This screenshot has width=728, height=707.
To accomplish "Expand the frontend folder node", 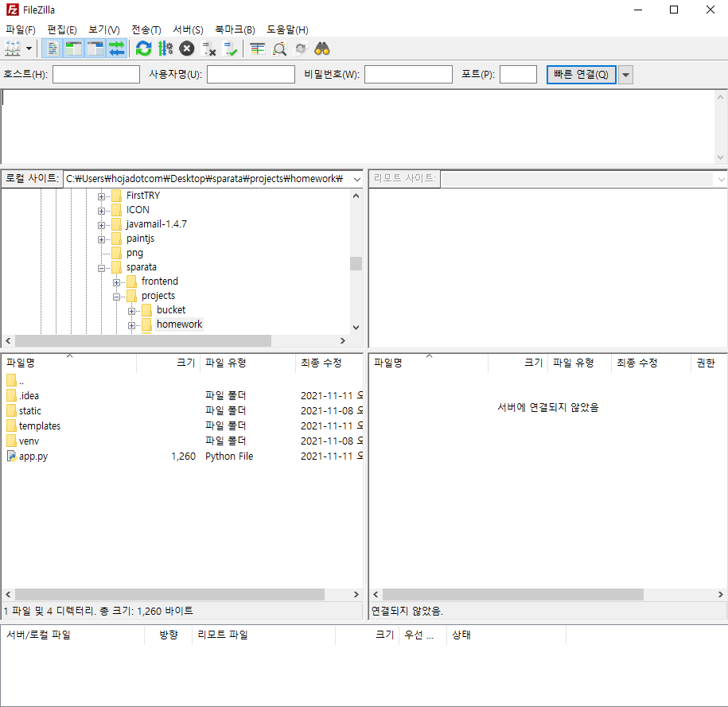I will 116,282.
